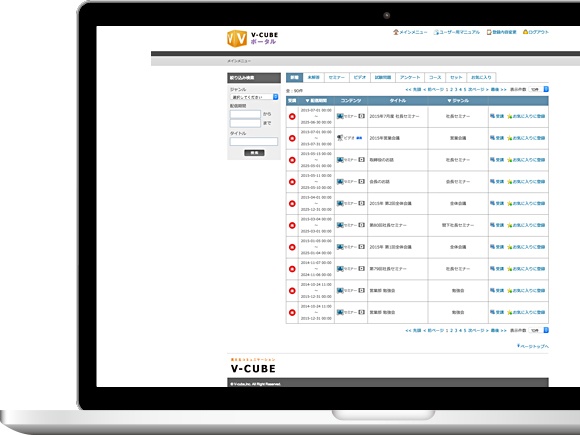Click red status circle in 取締役のお話 row
The height and width of the screenshot is (435, 580).
[x=292, y=160]
